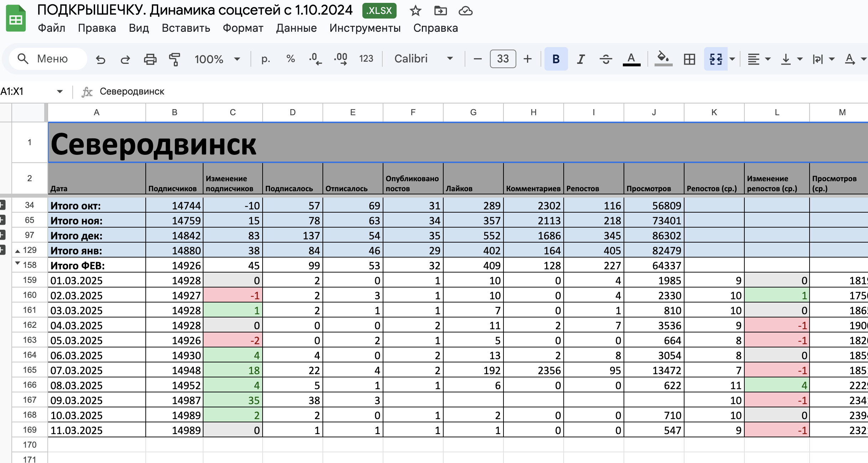Viewport: 868px width, 463px height.
Task: Open more number formats 123
Action: [x=366, y=59]
